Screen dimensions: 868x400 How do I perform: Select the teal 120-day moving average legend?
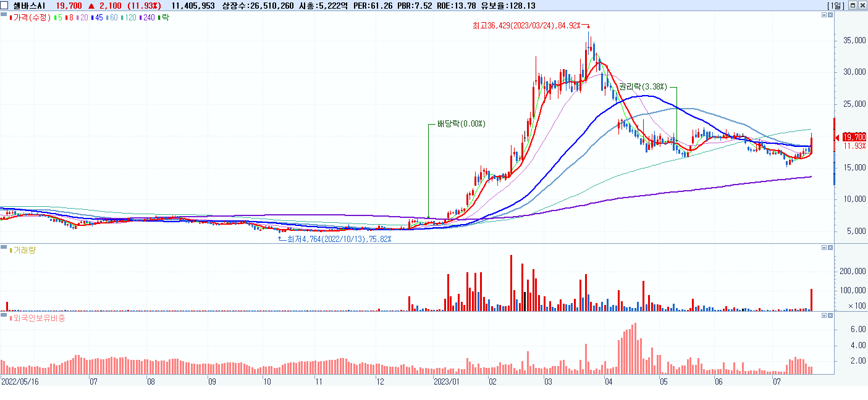click(x=129, y=17)
